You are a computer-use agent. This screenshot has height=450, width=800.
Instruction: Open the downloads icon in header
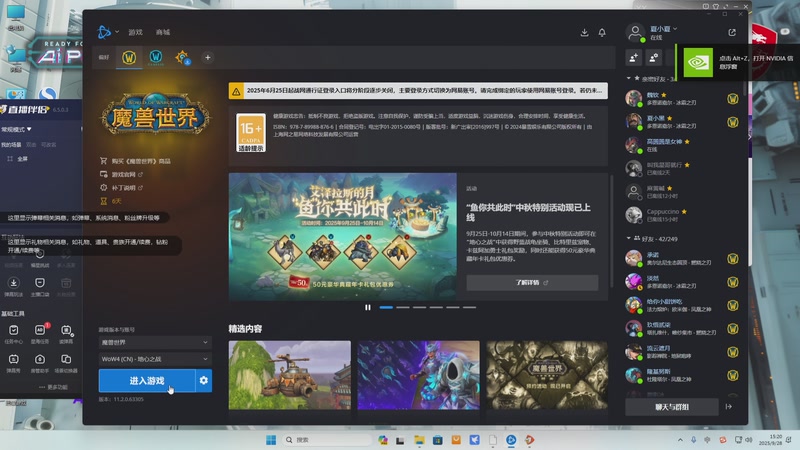[585, 32]
